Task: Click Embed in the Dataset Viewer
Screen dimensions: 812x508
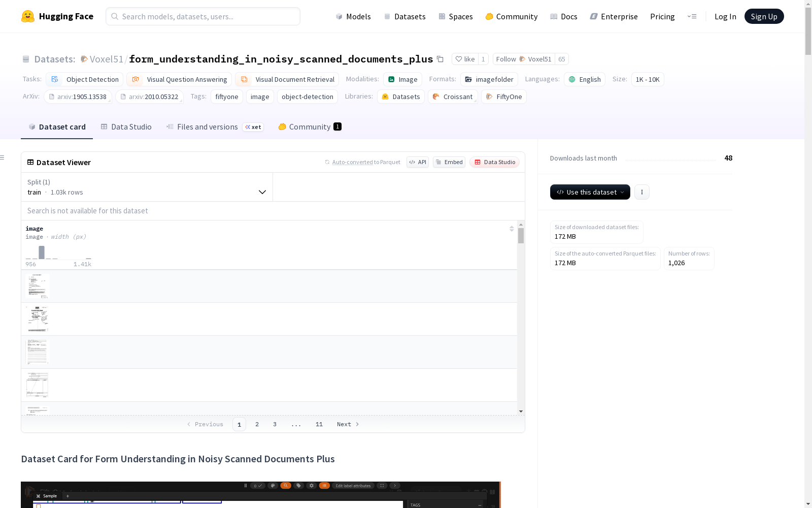Action: (449, 162)
